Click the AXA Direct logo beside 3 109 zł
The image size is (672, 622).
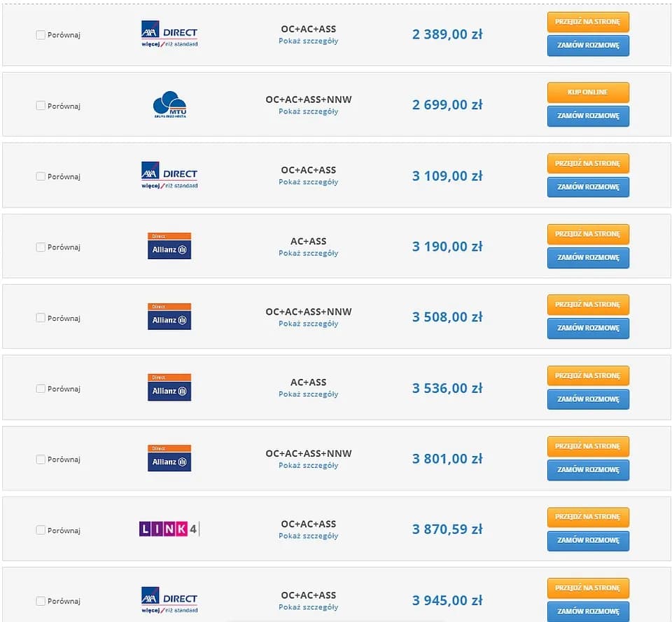coord(169,174)
